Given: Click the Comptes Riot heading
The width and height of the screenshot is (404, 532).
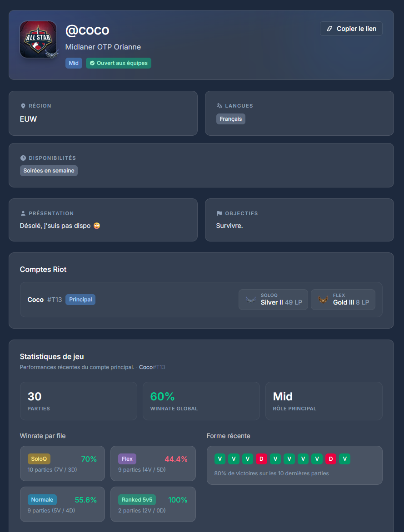Looking at the screenshot, I should click(43, 269).
